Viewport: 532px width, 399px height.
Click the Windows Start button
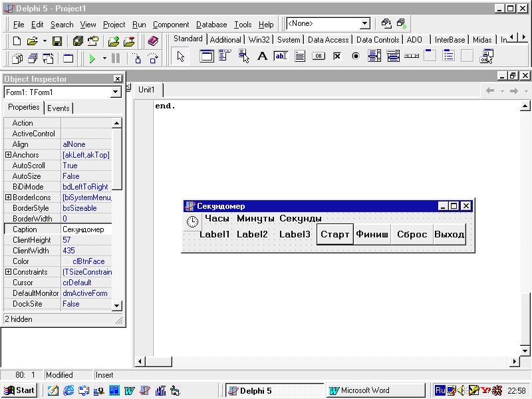pos(19,390)
